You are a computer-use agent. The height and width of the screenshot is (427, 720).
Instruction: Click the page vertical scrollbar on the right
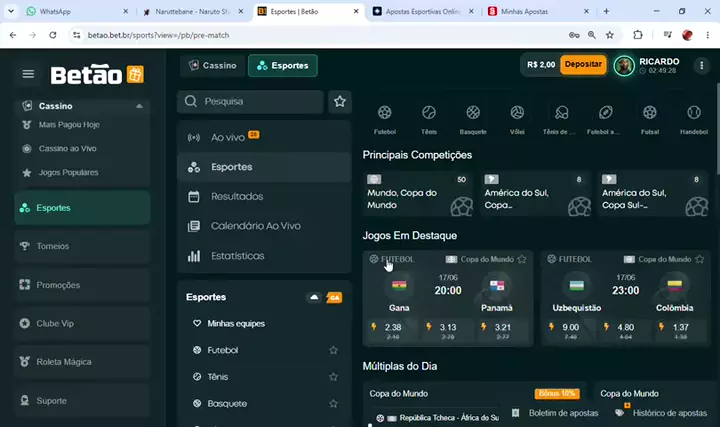pos(717,129)
